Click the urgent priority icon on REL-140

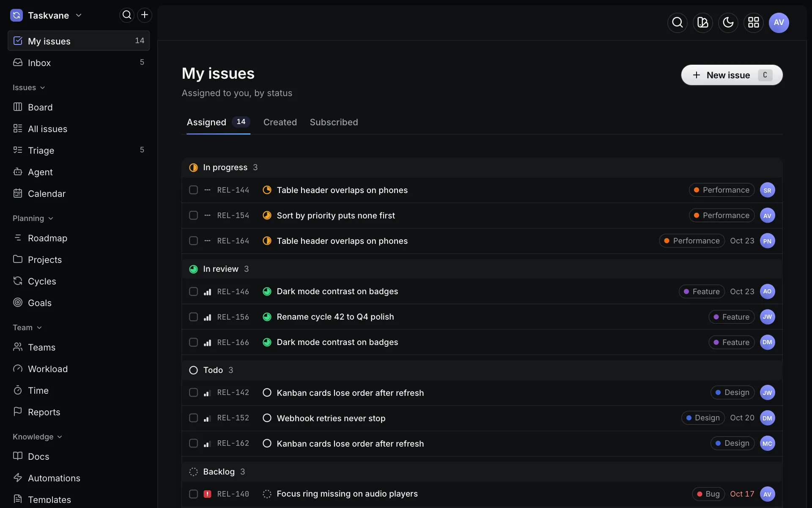point(207,494)
